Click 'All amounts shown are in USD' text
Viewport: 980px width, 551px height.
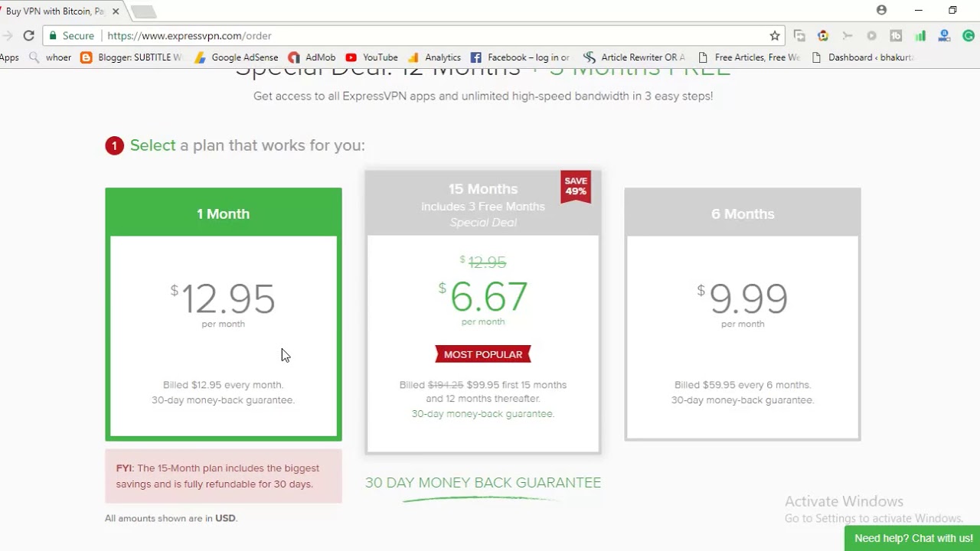click(171, 518)
